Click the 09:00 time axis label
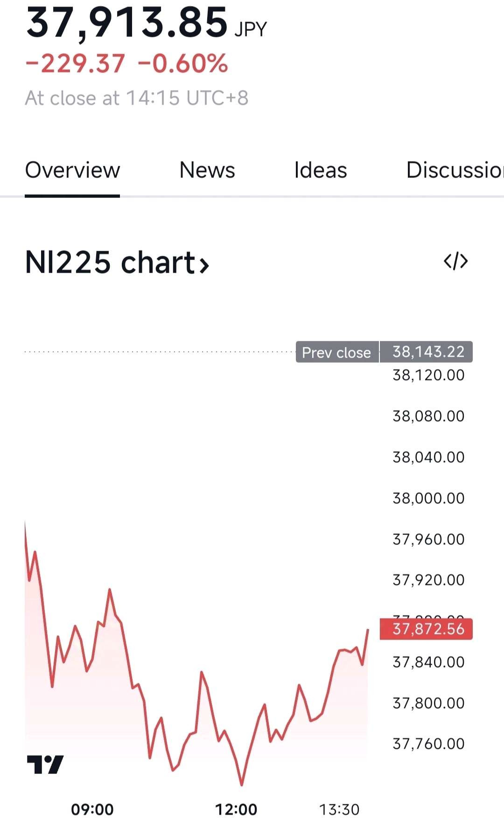Image resolution: width=504 pixels, height=822 pixels. pyautogui.click(x=92, y=809)
